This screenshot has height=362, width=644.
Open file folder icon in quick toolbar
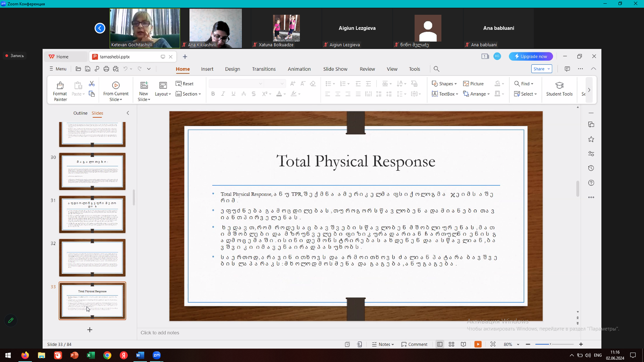[78, 69]
